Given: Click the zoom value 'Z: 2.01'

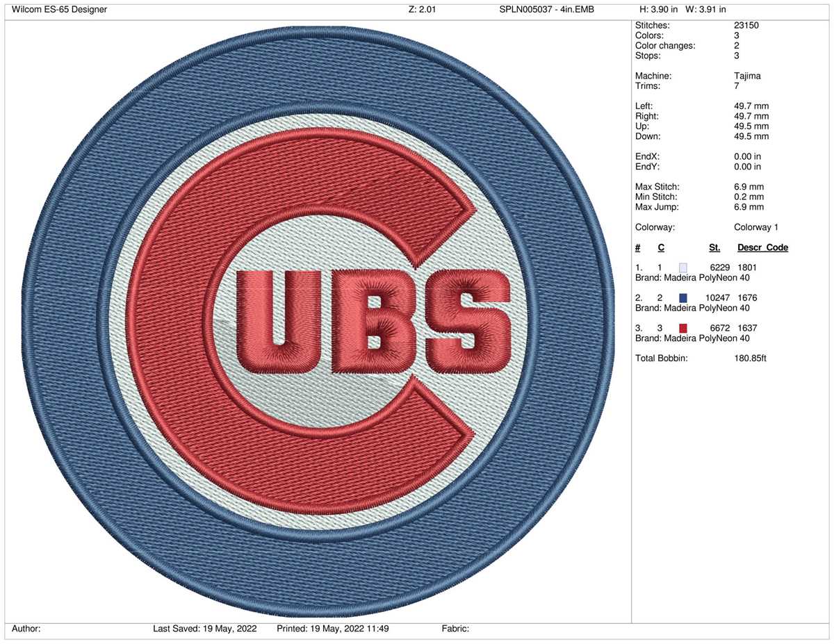Looking at the screenshot, I should (422, 10).
